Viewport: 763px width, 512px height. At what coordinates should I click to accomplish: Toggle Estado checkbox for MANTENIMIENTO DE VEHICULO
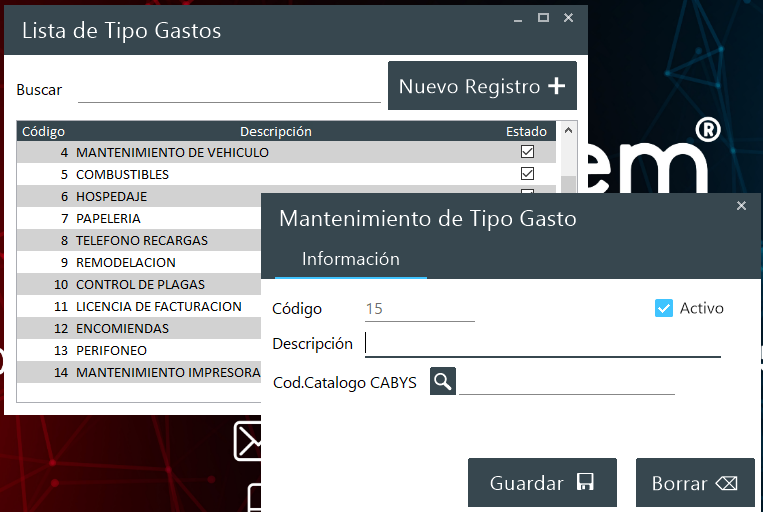coord(527,152)
